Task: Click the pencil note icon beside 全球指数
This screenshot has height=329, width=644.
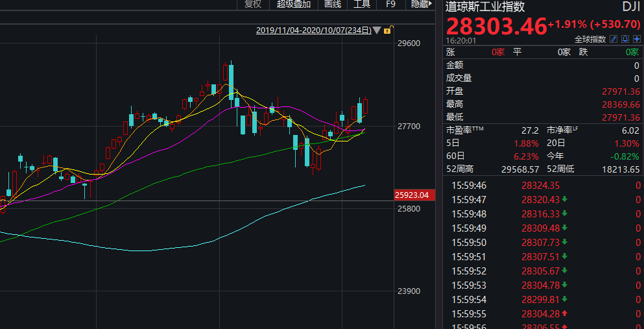Action: click(x=614, y=40)
